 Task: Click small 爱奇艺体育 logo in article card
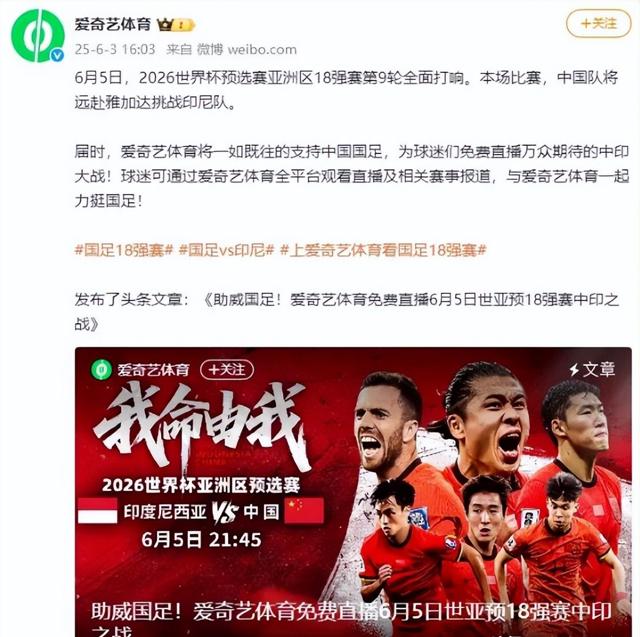pyautogui.click(x=101, y=370)
